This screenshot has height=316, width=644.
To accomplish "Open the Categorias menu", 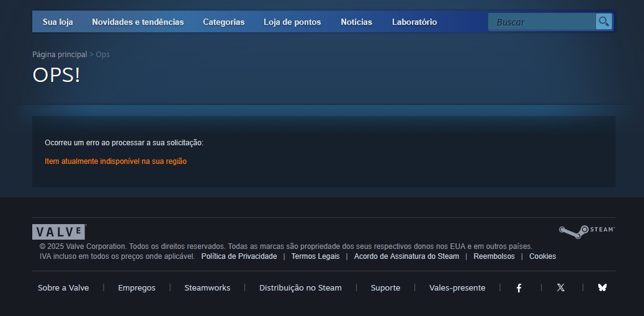I will [x=224, y=22].
